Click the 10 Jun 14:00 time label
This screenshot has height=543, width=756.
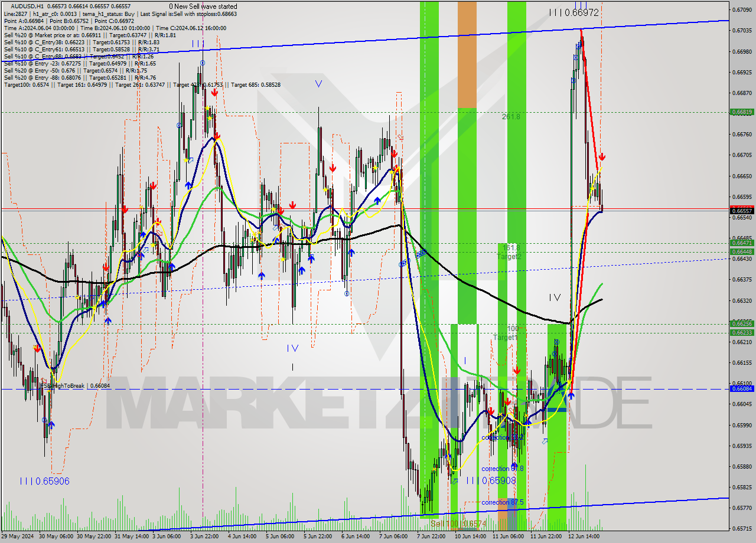click(470, 537)
